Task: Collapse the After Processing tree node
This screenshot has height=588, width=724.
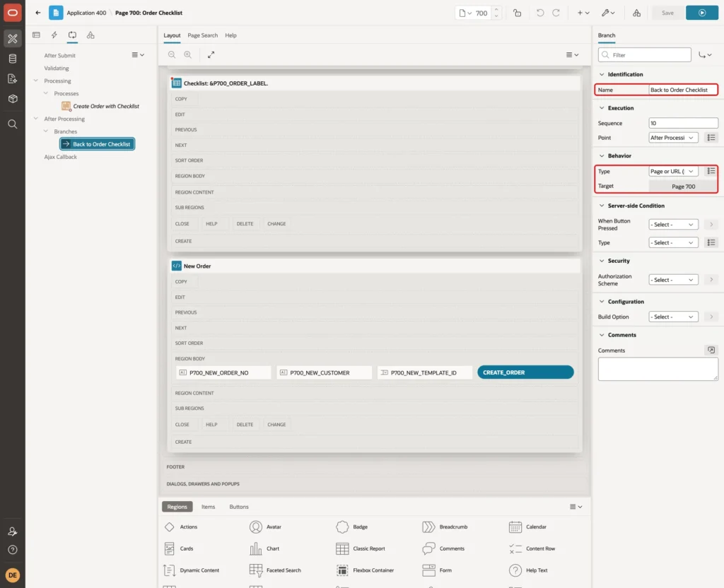Action: [36, 119]
